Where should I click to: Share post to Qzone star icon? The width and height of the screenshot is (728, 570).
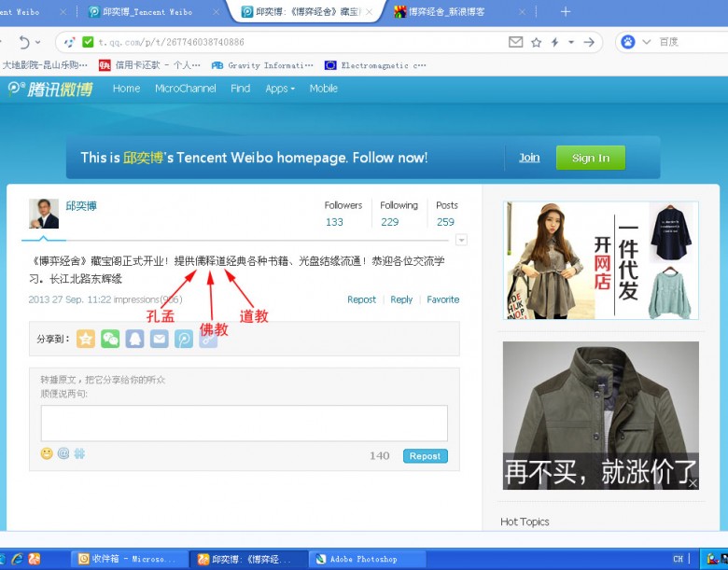pyautogui.click(x=86, y=339)
